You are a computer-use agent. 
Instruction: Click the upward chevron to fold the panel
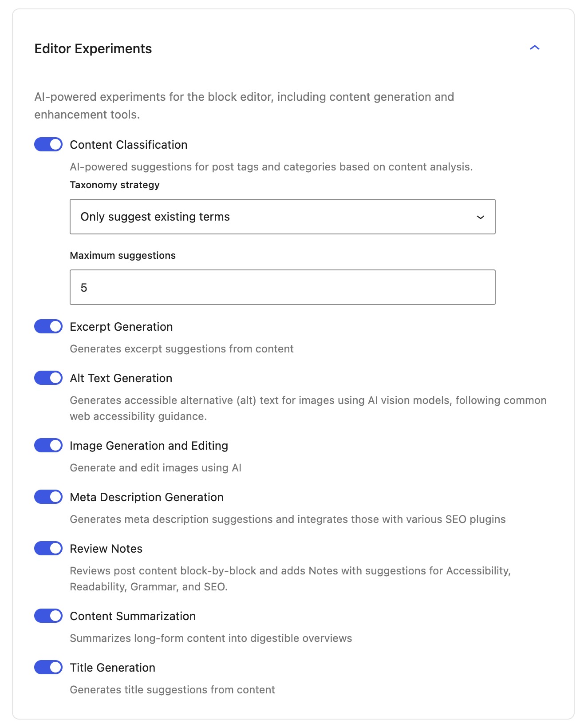[535, 47]
